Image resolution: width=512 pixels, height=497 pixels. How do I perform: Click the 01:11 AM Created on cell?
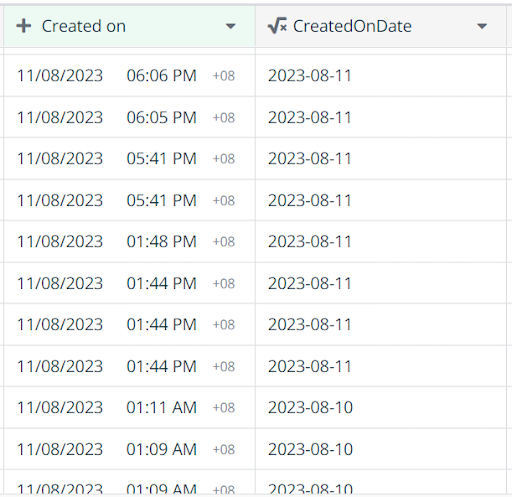129,408
